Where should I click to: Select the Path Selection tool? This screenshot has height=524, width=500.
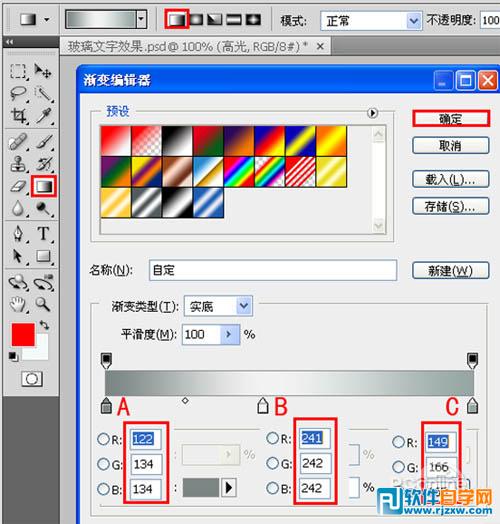(17, 256)
